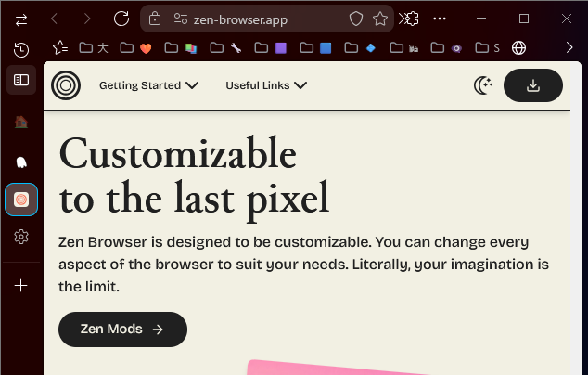Toggle the sidebar panel icon
The image size is (588, 375).
21,80
